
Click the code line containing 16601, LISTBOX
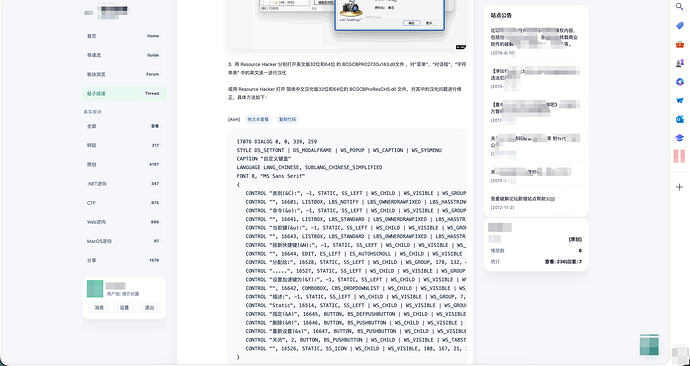pos(356,202)
